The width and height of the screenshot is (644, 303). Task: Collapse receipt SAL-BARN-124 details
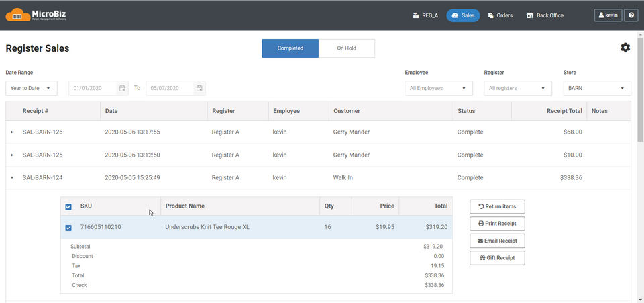coord(12,178)
